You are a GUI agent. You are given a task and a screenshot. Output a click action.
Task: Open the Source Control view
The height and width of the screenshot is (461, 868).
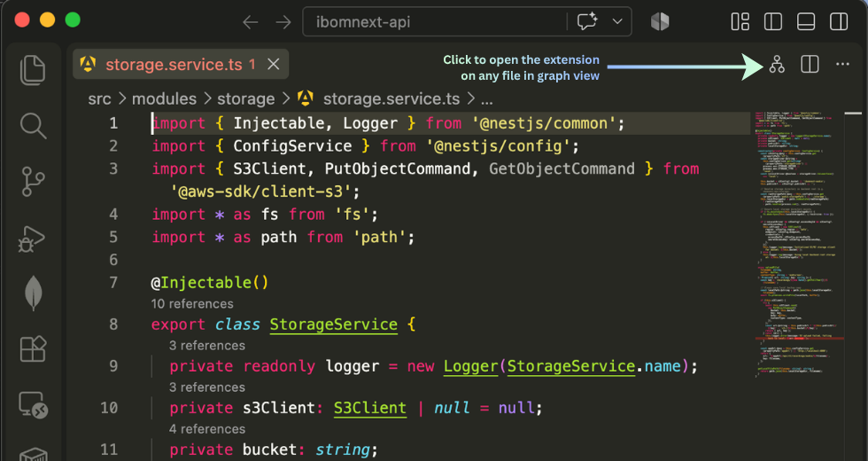point(33,182)
